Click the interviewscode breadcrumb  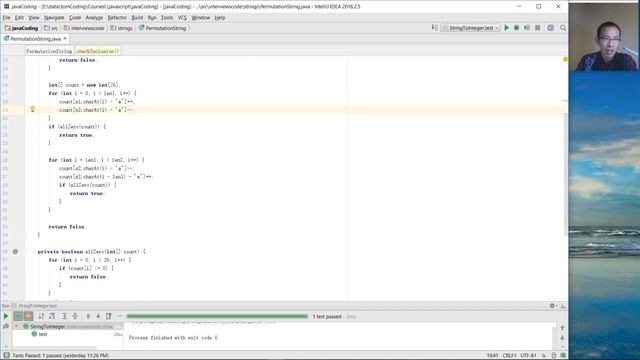tap(84, 28)
